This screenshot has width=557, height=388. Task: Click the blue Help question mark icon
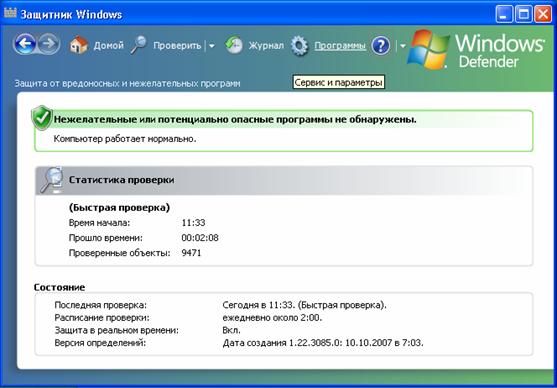[380, 46]
